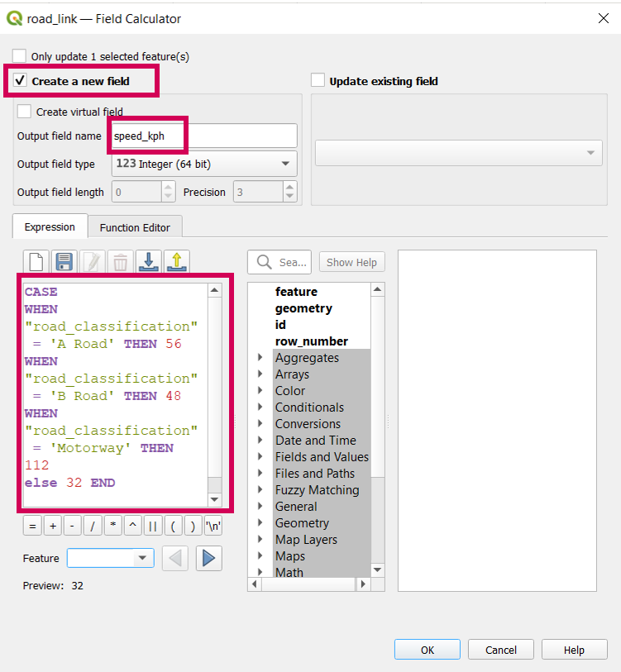Screen dimensions: 621x672
Task: Click the Output field name text box
Action: coord(203,136)
